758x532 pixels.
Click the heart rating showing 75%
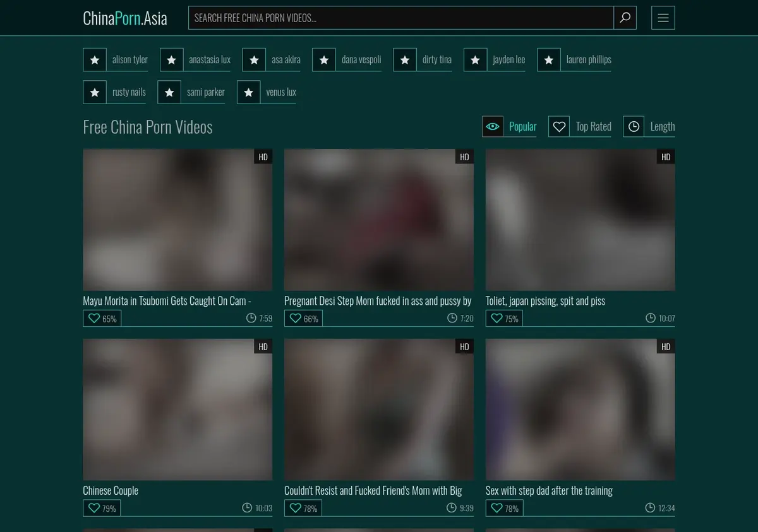point(504,318)
